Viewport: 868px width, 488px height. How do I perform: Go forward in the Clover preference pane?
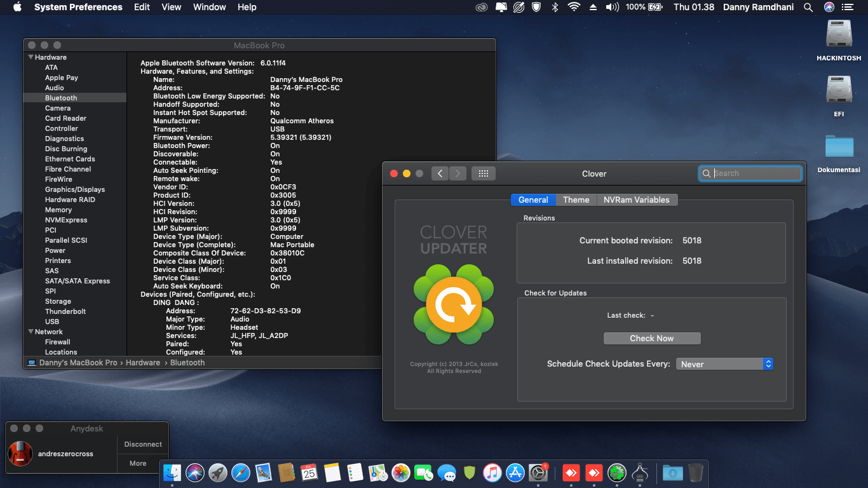click(x=458, y=173)
